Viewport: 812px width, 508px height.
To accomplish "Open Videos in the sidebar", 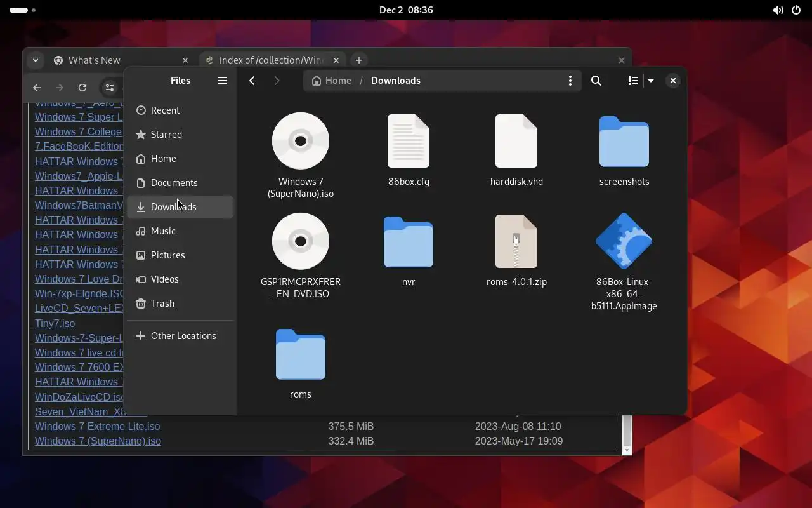I will click(x=180, y=279).
